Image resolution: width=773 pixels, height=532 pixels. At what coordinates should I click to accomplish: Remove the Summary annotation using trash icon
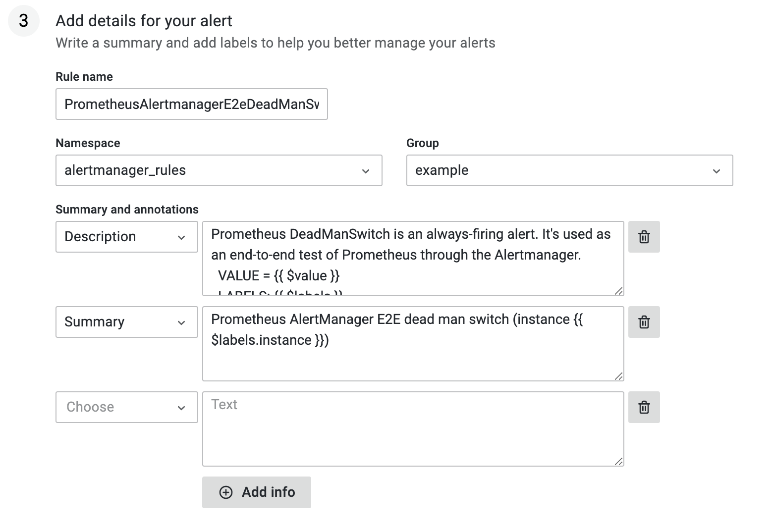point(644,322)
